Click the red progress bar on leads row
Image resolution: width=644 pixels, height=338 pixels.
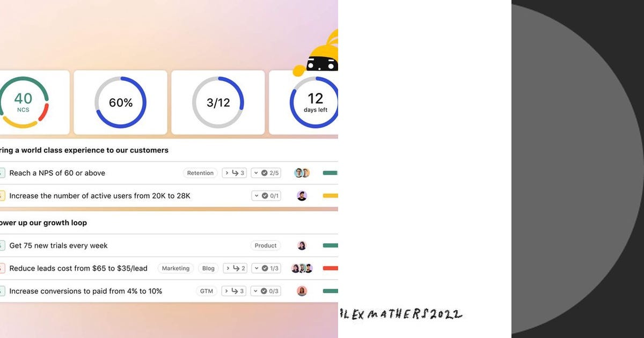[331, 268]
